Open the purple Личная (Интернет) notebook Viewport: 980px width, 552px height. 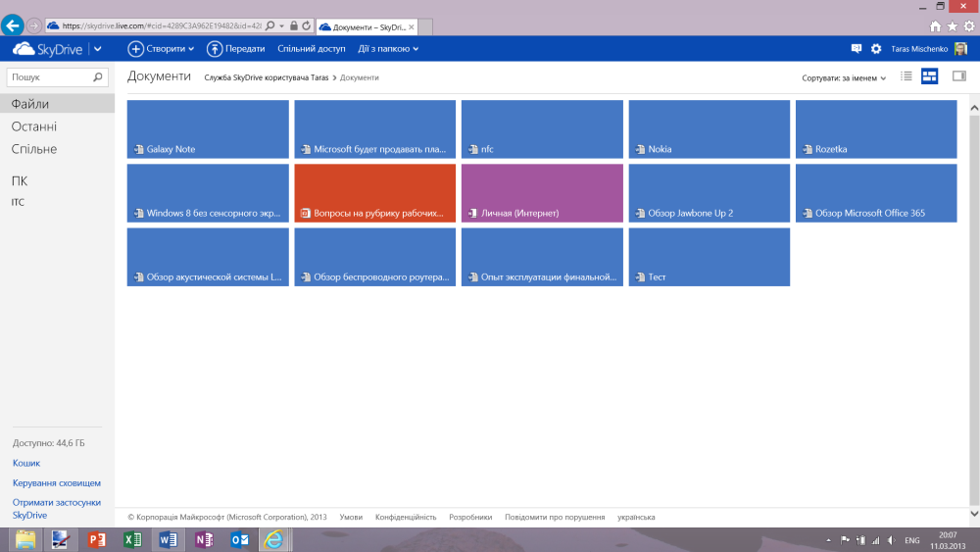(x=542, y=193)
